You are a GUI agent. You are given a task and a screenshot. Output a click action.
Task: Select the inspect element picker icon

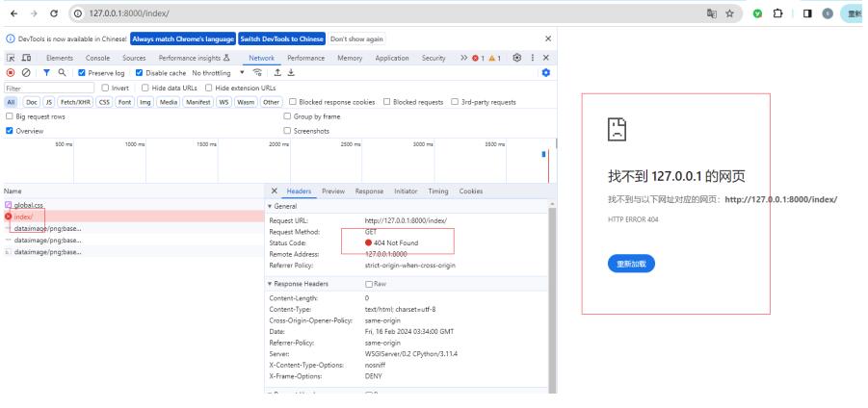[x=11, y=58]
